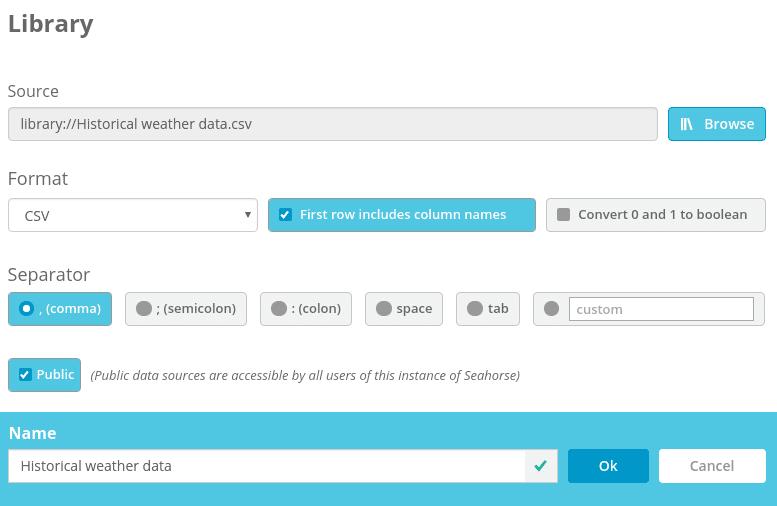Focus the Name input field
Screen dimensions: 777x506
(x=266, y=466)
